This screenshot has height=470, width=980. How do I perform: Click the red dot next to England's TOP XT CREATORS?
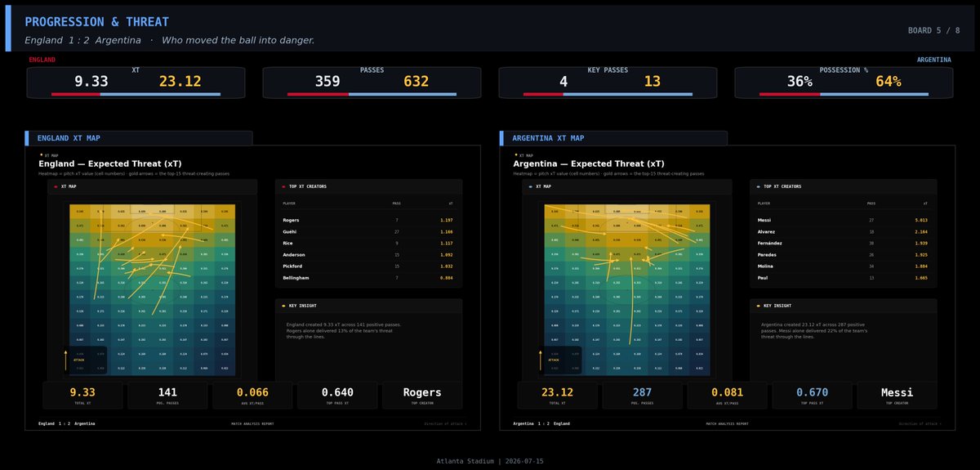click(283, 186)
